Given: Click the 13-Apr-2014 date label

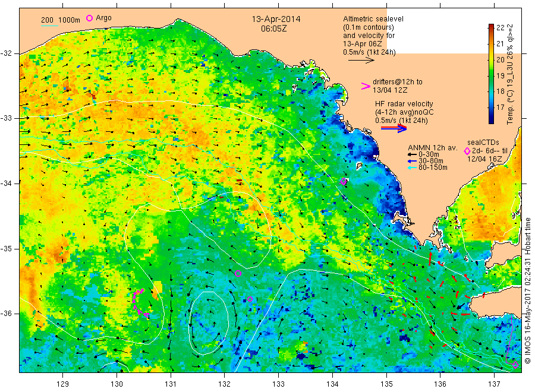Looking at the screenshot, I should tap(276, 19).
